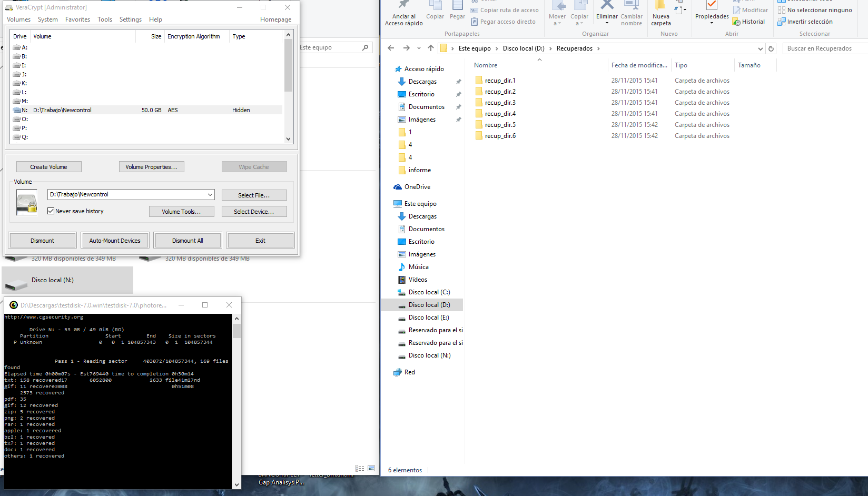Open Red network in navigation pane
The height and width of the screenshot is (496, 868).
(x=404, y=372)
